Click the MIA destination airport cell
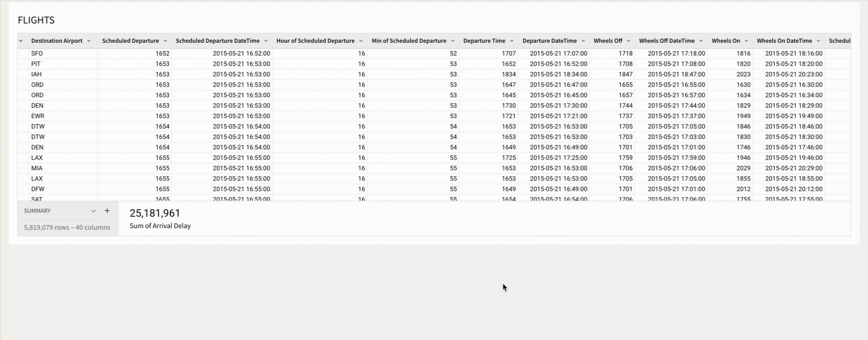 tap(37, 168)
